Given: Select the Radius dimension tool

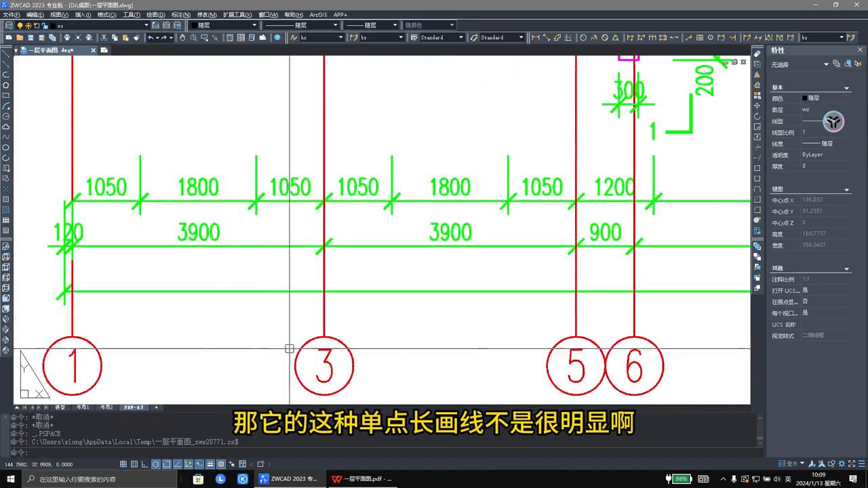Looking at the screenshot, I should [x=583, y=37].
